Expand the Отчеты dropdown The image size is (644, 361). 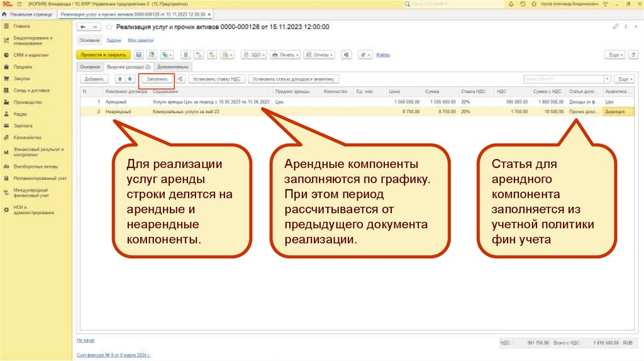tap(319, 55)
